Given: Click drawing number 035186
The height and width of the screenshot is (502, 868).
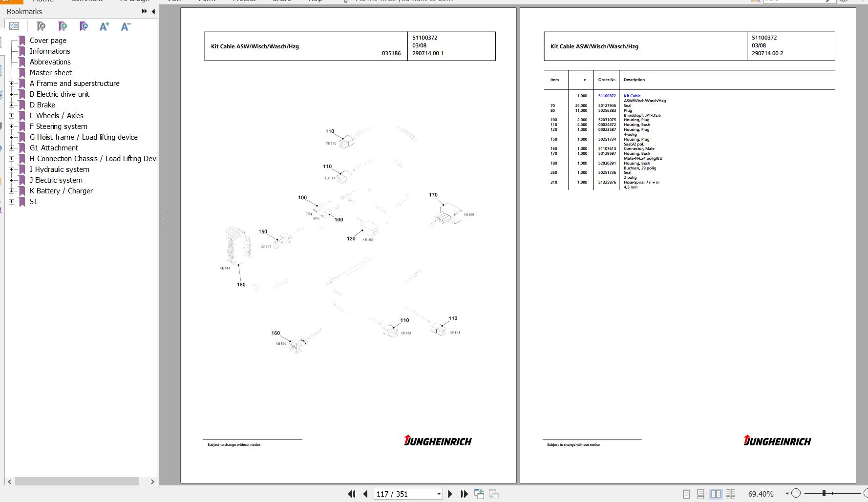Looking at the screenshot, I should click(391, 53).
